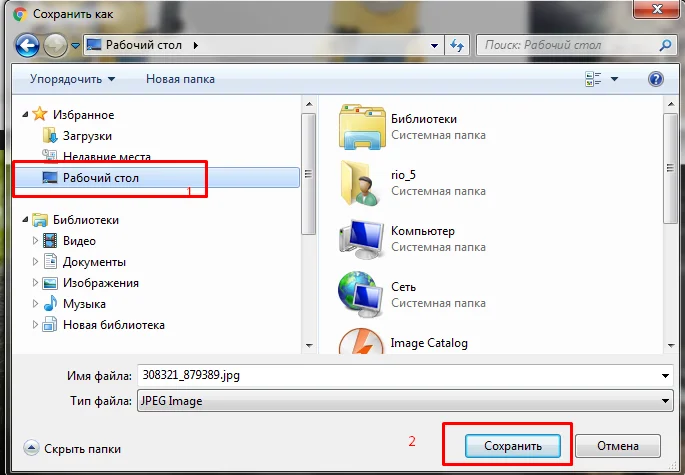Click the desktop icon in address bar
This screenshot has height=475, width=685.
pyautogui.click(x=94, y=45)
